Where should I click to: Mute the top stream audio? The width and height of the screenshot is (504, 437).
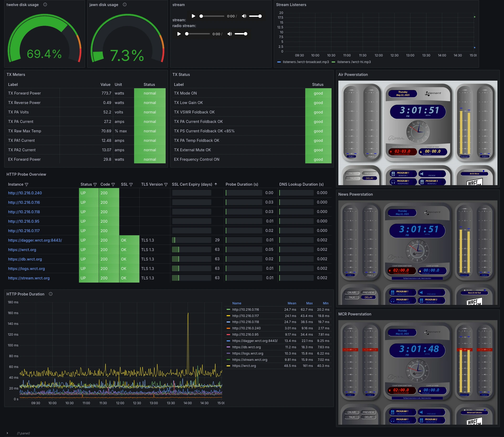(x=244, y=16)
